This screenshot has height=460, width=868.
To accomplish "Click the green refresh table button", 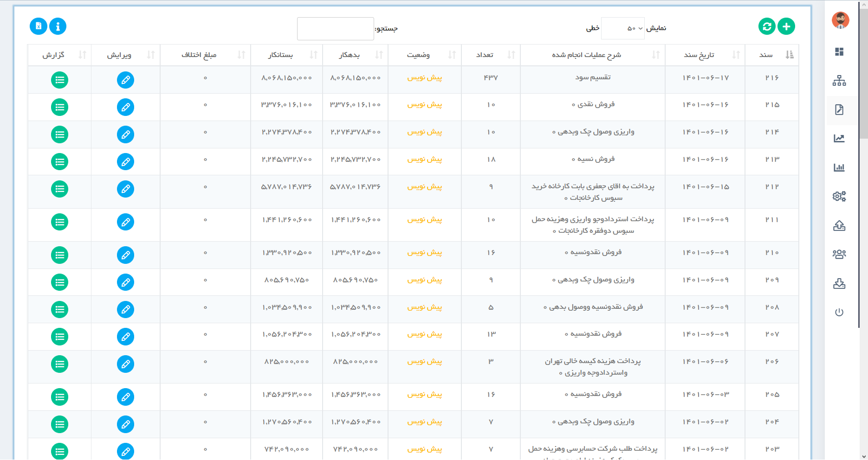I will 767,26.
